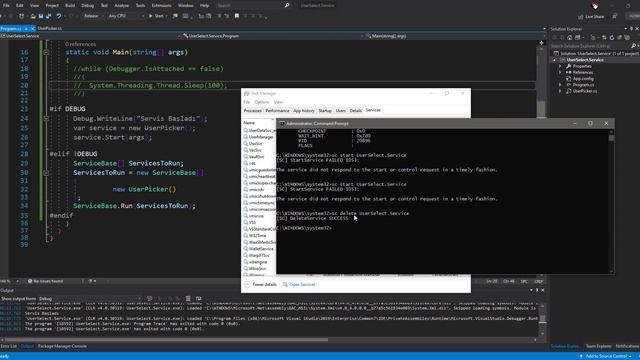Collapse the Main method fold marker
The height and width of the screenshot is (360, 640).
46,52
